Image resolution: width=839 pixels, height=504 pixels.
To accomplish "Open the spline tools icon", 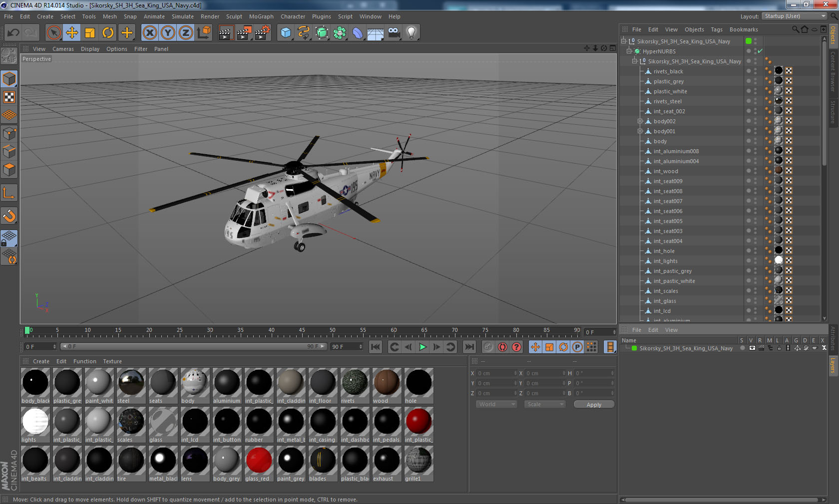I will 304,33.
